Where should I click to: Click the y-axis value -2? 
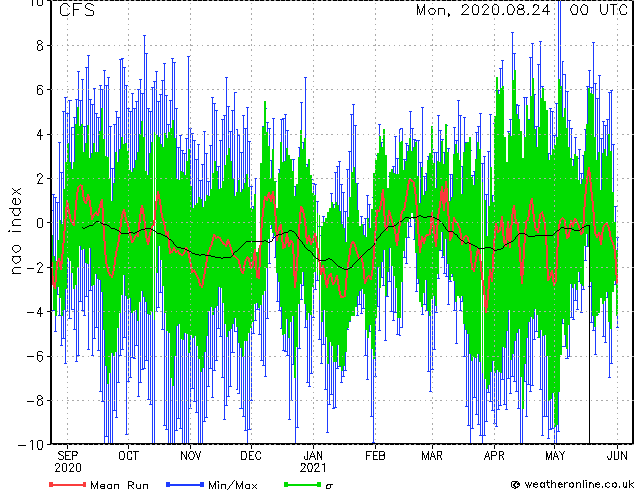(35, 267)
